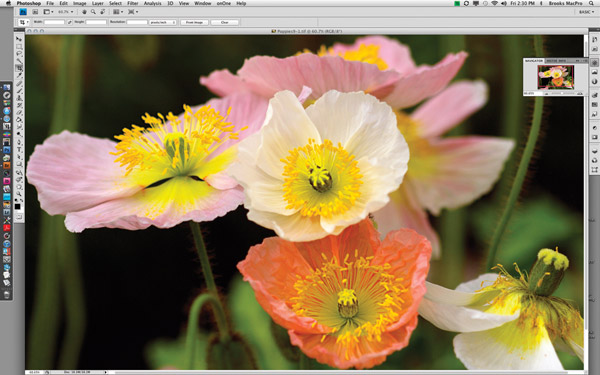Open the 60.7% zoom level dropdown
600x375 pixels.
pos(65,12)
